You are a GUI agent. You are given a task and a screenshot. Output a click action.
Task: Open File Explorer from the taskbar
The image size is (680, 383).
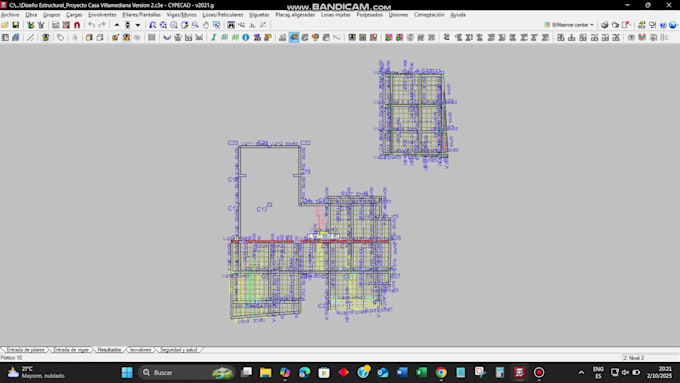(265, 373)
